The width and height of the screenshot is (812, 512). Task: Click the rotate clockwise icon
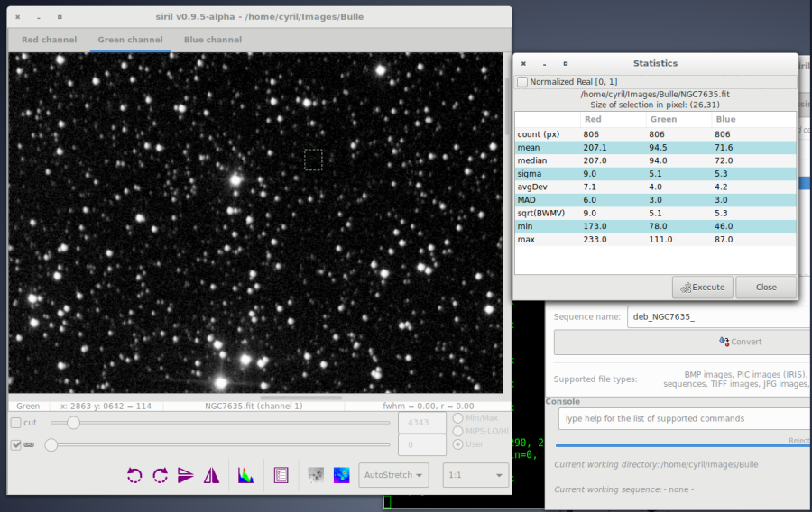click(x=161, y=475)
